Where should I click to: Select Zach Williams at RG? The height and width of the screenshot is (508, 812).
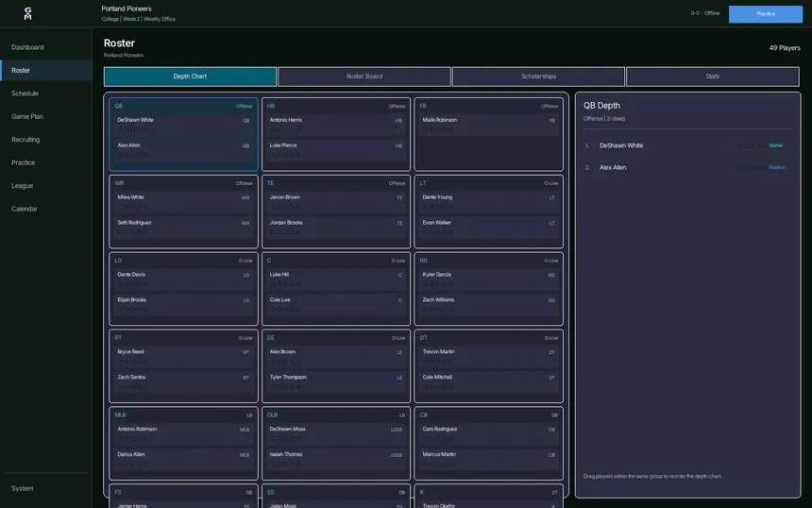(x=488, y=304)
